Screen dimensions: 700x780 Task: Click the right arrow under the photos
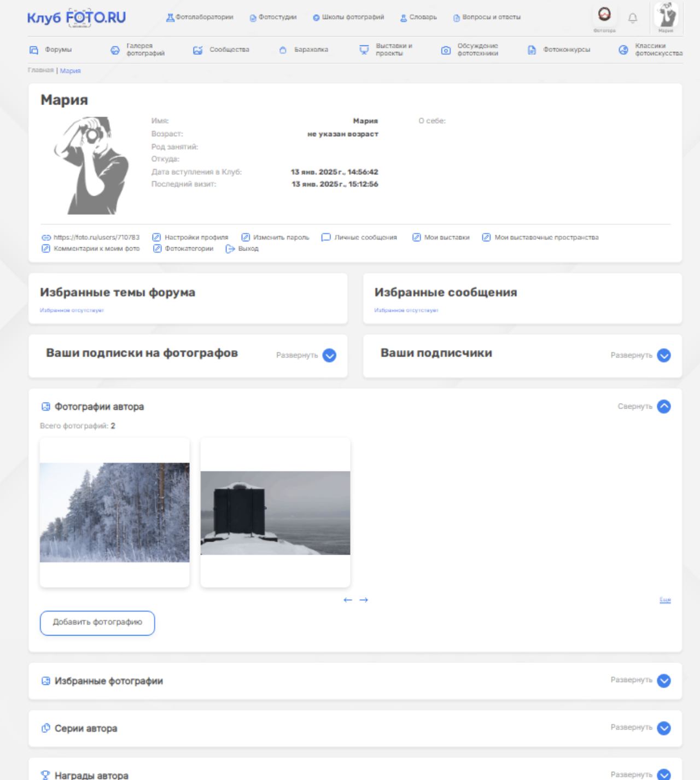click(x=364, y=600)
